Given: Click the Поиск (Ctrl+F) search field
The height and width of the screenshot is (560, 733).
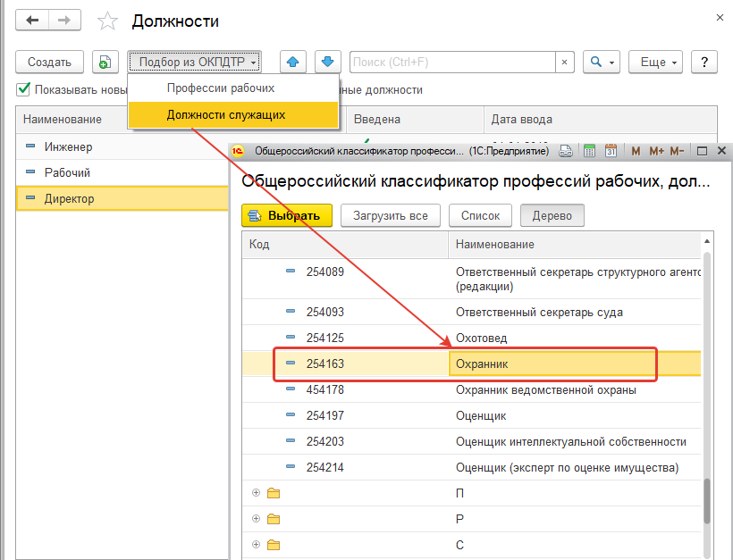Looking at the screenshot, I should (x=452, y=62).
